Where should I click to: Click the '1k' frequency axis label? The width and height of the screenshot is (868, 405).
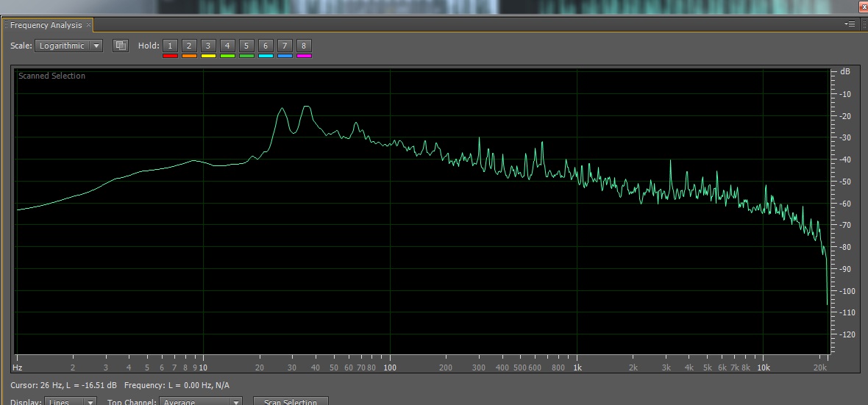pyautogui.click(x=577, y=368)
